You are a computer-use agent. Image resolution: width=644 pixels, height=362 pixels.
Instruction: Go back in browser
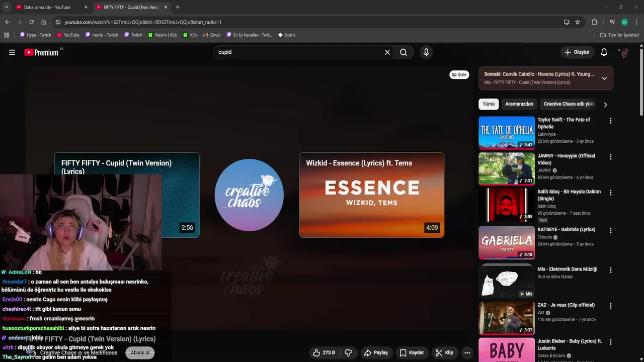click(7, 22)
